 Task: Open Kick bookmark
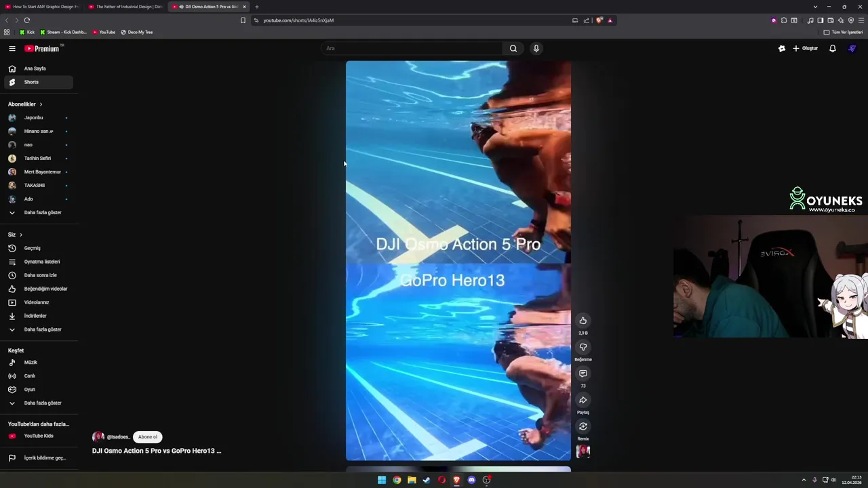(x=27, y=32)
